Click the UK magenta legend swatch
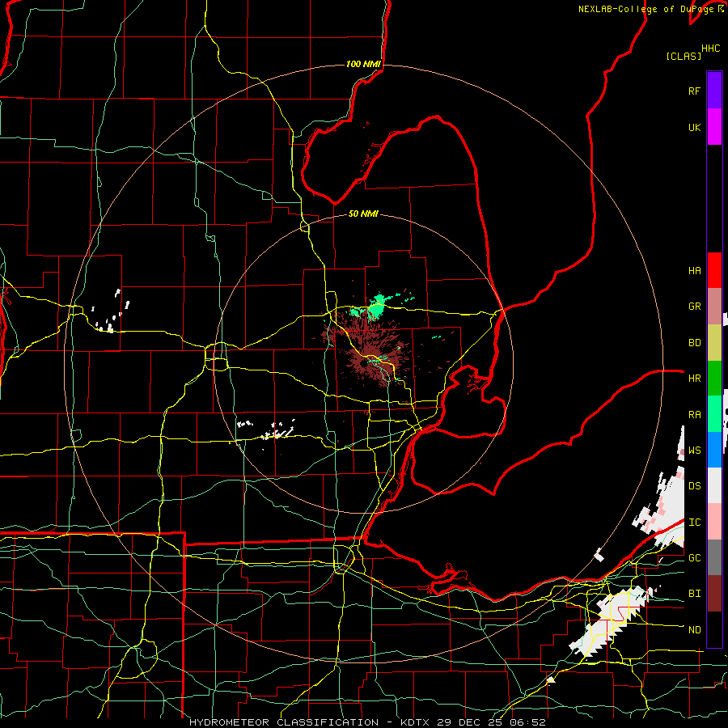The image size is (728, 728). tap(714, 127)
